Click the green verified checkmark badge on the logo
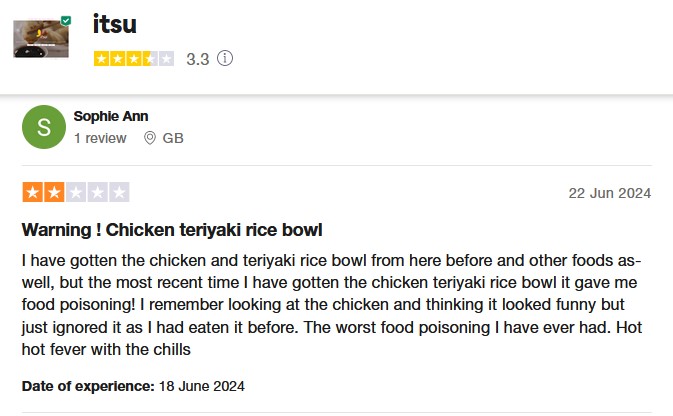The width and height of the screenshot is (673, 416). [x=66, y=20]
